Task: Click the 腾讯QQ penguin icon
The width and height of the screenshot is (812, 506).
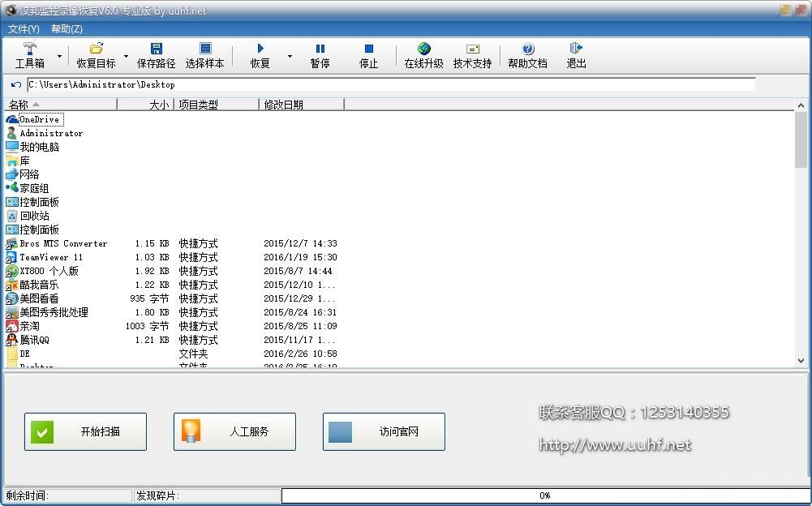Action: [x=12, y=341]
